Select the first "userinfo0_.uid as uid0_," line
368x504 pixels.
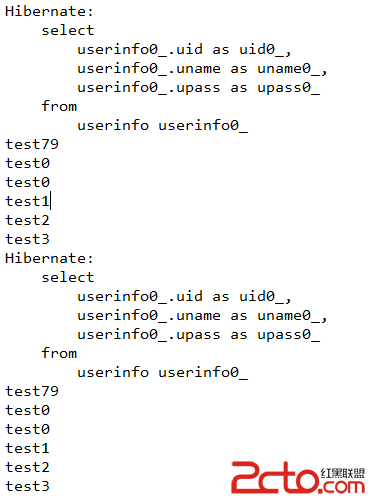[184, 50]
